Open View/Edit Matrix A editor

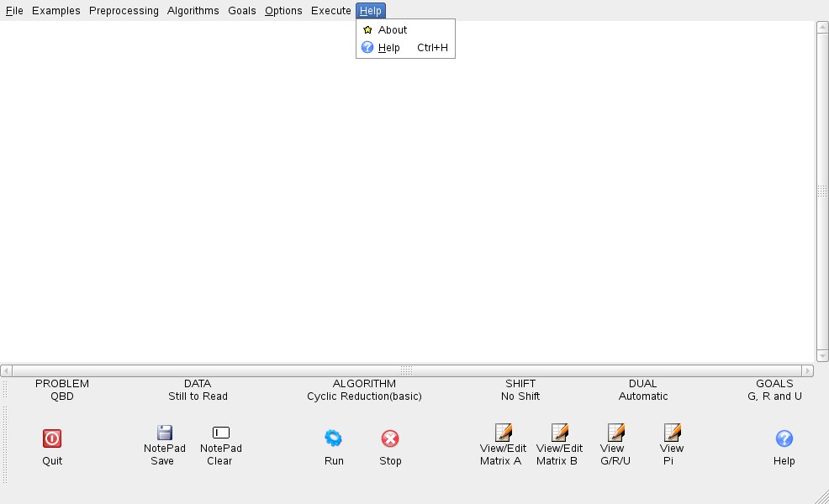tap(503, 433)
